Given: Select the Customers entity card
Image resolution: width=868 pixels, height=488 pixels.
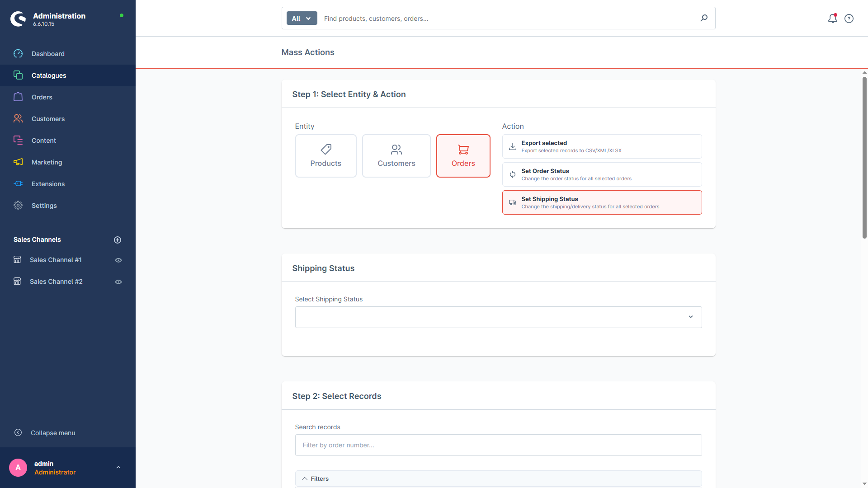Looking at the screenshot, I should [x=396, y=156].
